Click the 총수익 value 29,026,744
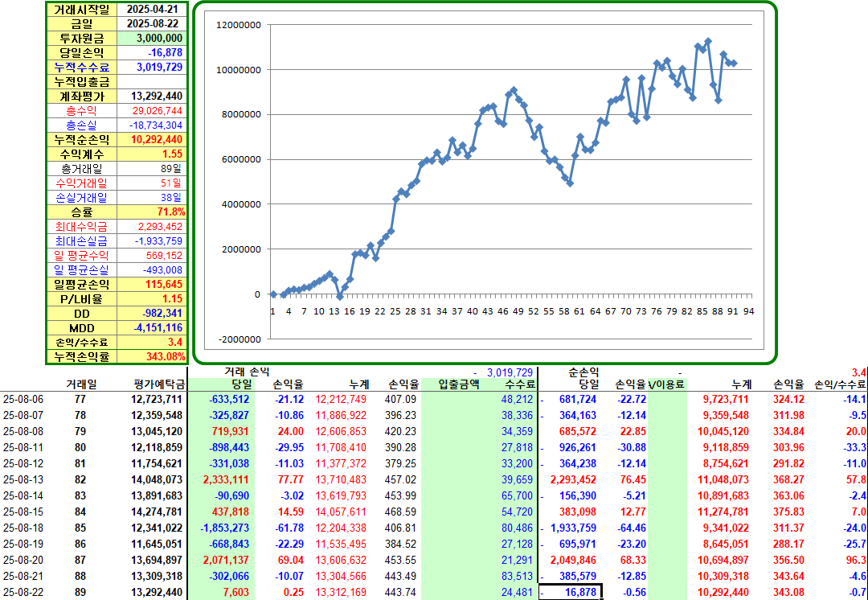Screen dimensions: 868x600 (x=152, y=111)
